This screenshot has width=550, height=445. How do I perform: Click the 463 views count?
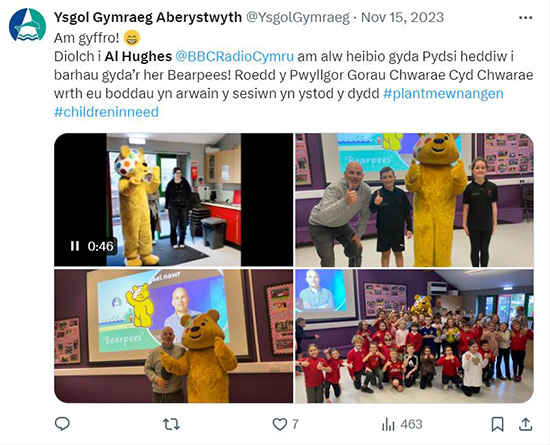(411, 424)
